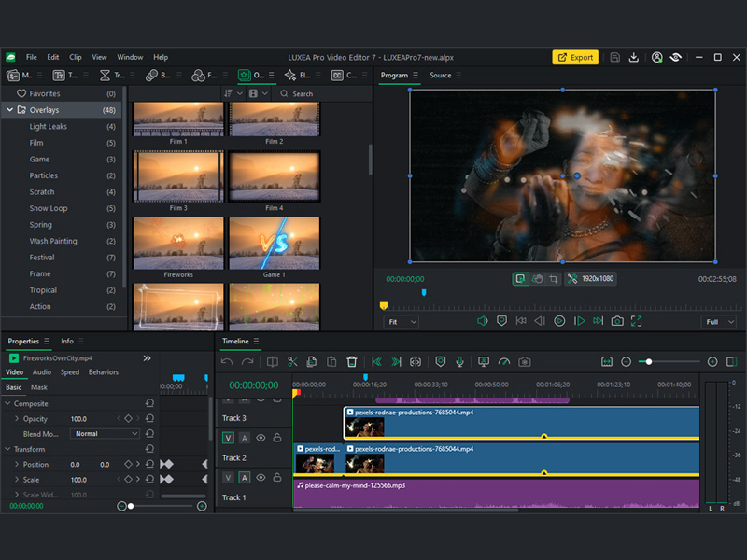Click the screen record icon in the timeline toolbar
747x560 pixels.
tap(483, 362)
